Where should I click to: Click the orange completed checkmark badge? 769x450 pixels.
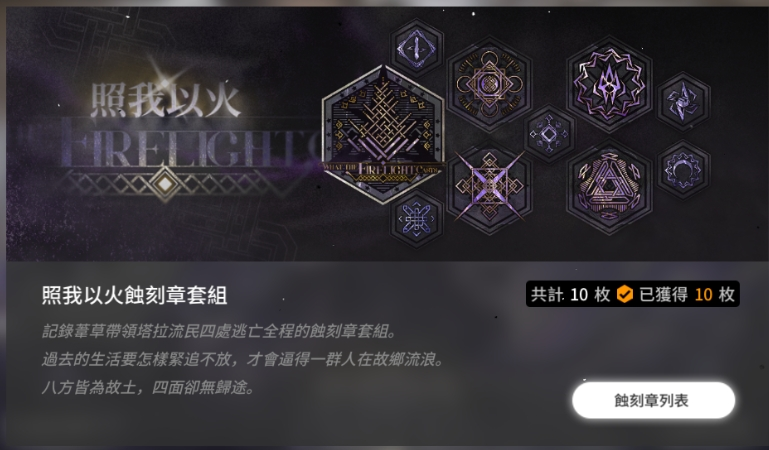point(624,294)
